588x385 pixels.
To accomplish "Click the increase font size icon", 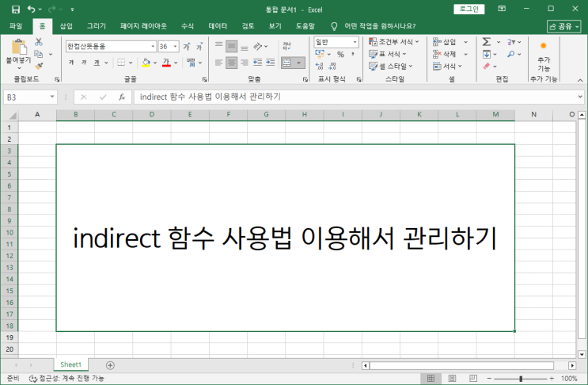I will click(x=188, y=47).
